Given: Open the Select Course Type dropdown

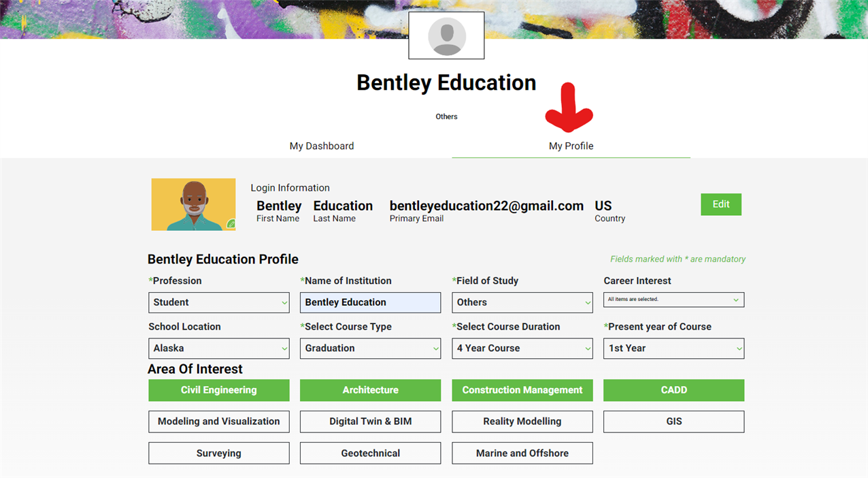Looking at the screenshot, I should [370, 349].
